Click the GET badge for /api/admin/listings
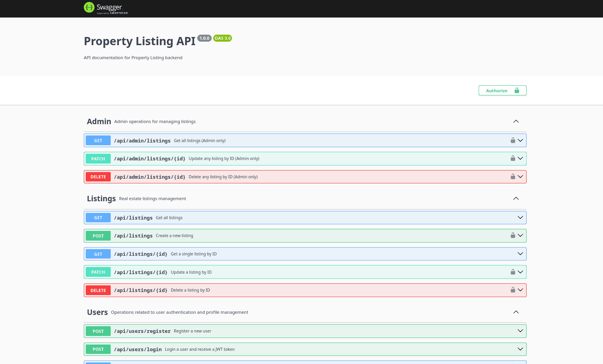603x364 pixels. tap(98, 141)
